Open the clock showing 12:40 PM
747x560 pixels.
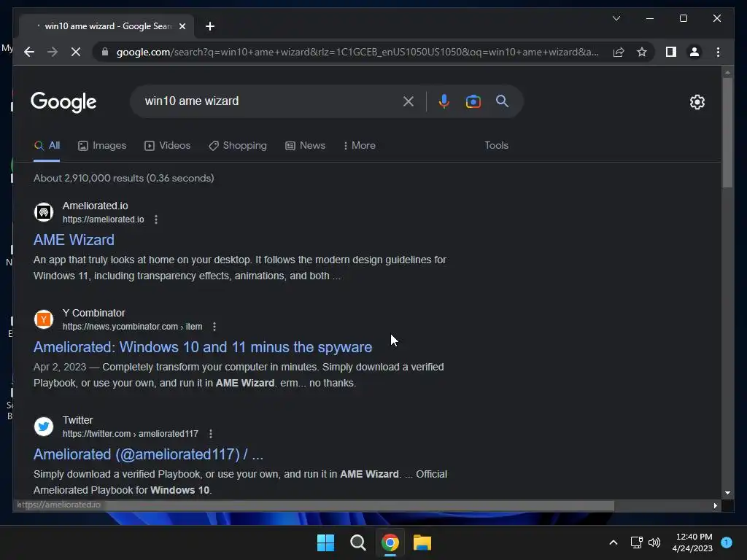point(692,542)
